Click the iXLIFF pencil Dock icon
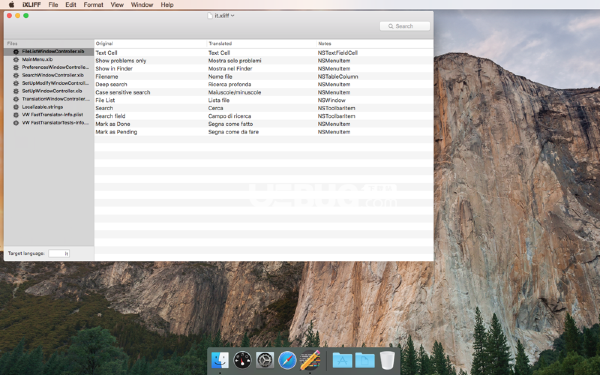The image size is (600, 375). tap(310, 360)
